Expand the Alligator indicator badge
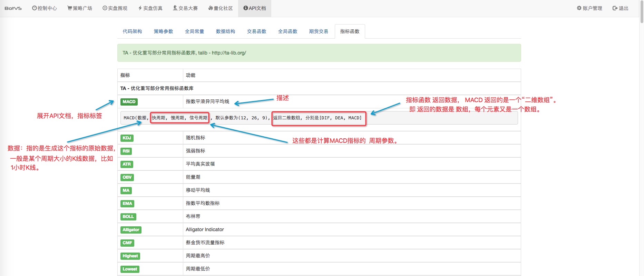The width and height of the screenshot is (644, 276). [x=131, y=230]
